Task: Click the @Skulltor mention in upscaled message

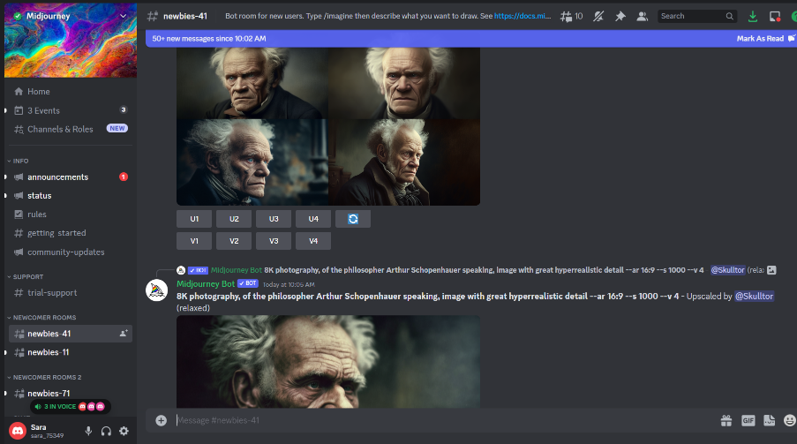Action: (x=754, y=296)
